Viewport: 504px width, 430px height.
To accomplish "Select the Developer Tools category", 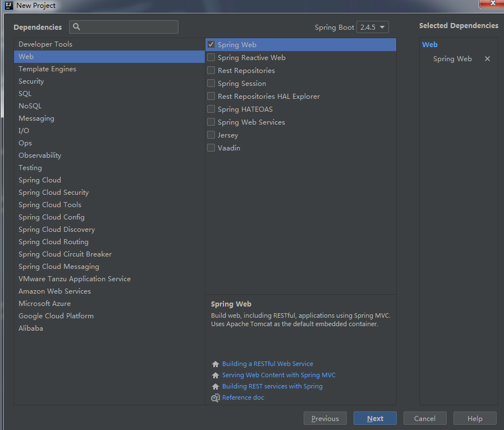I will [x=109, y=44].
